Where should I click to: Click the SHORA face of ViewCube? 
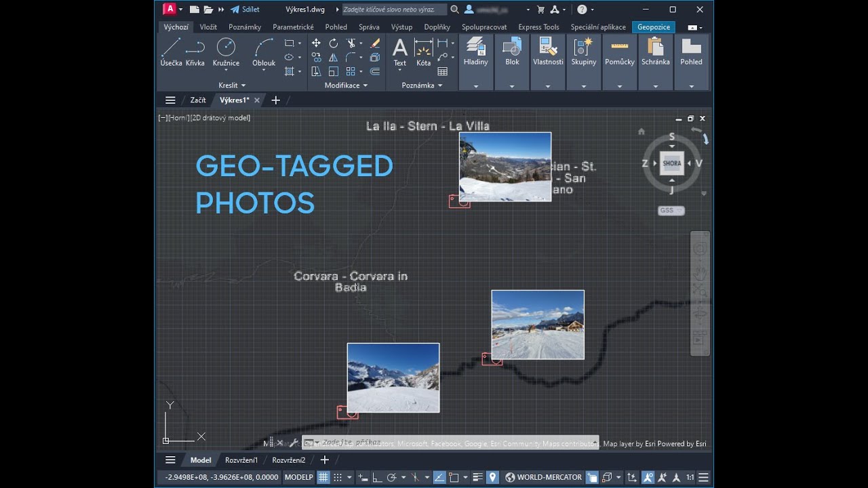[672, 163]
